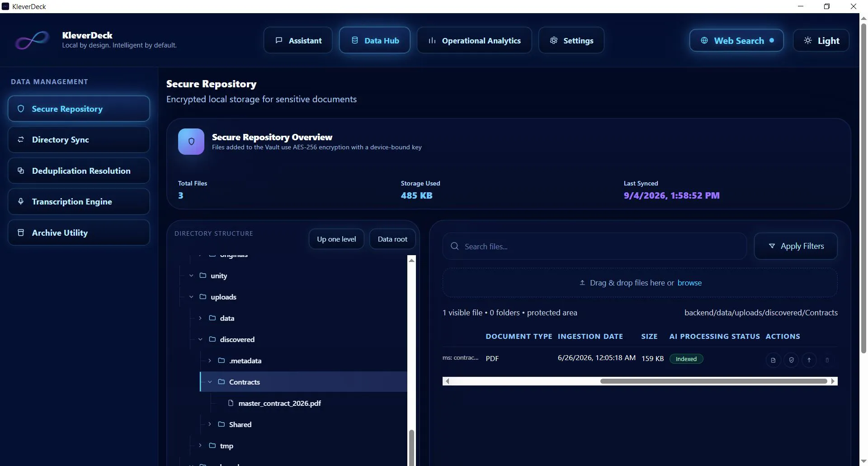Click right arrow of file table scrollbar
This screenshot has height=466, width=868.
[x=833, y=381]
